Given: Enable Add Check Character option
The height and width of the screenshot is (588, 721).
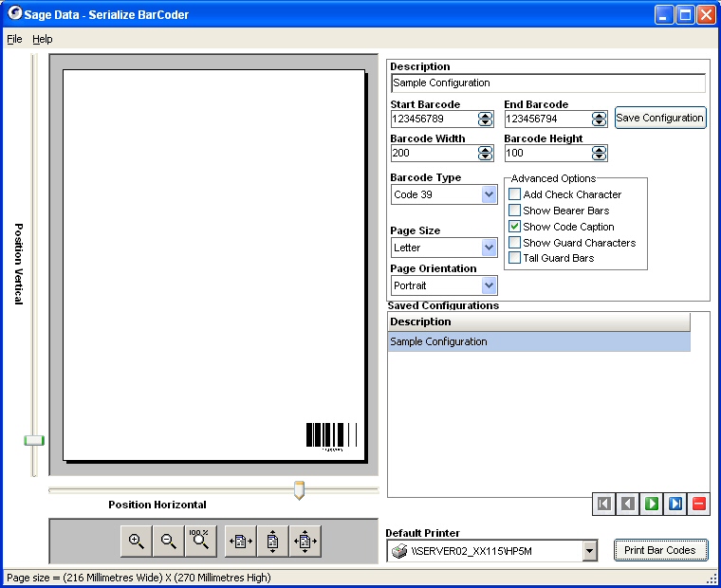Looking at the screenshot, I should coord(514,194).
